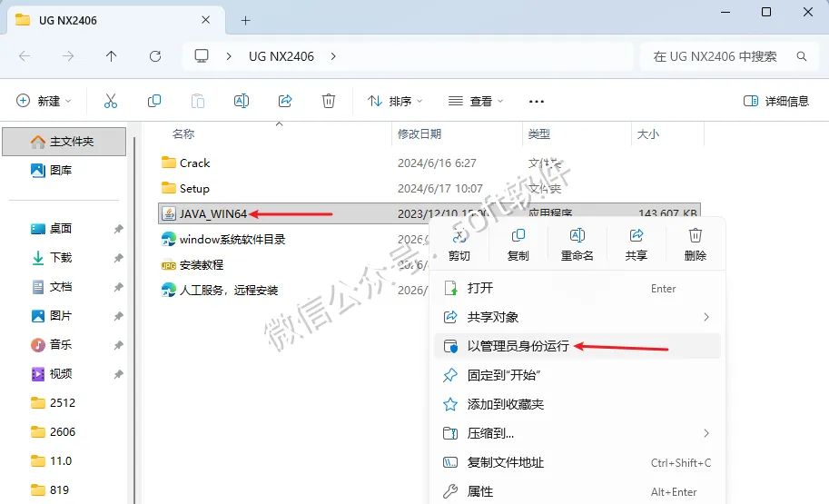829x504 pixels.
Task: Open the 排序 sort dropdown
Action: 395,101
